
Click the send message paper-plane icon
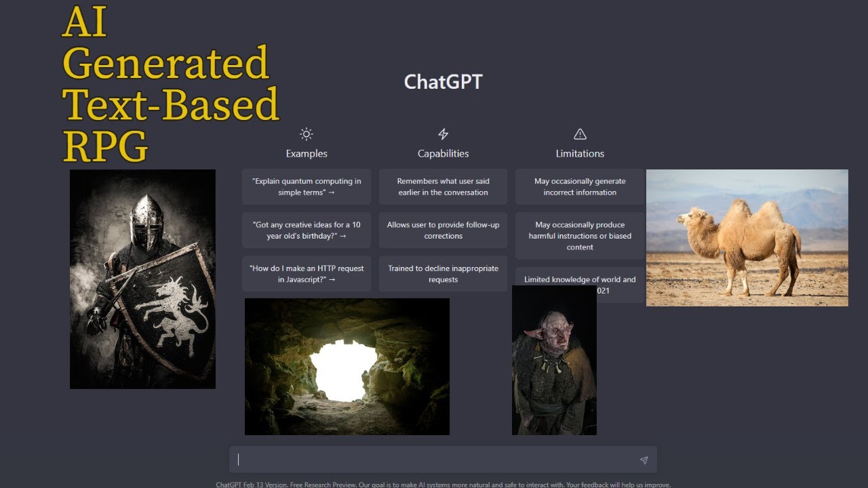[644, 460]
